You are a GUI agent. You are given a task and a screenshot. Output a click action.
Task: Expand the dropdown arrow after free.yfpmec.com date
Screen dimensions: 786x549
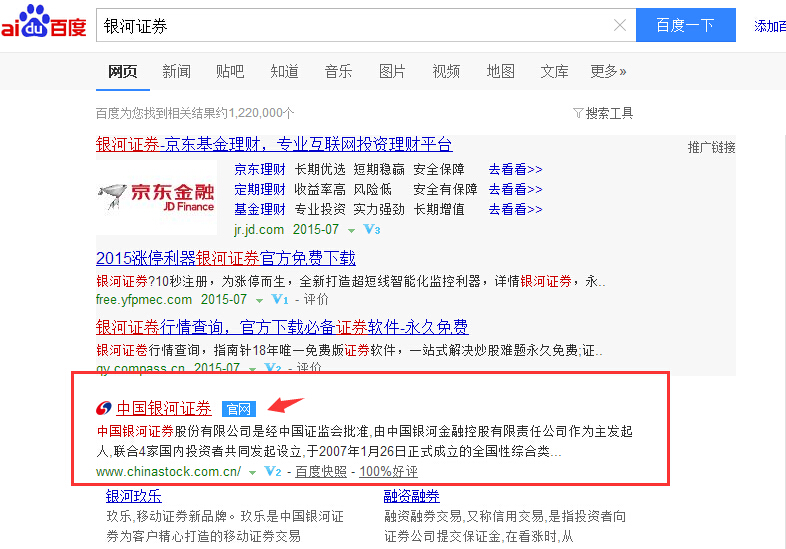[x=259, y=300]
